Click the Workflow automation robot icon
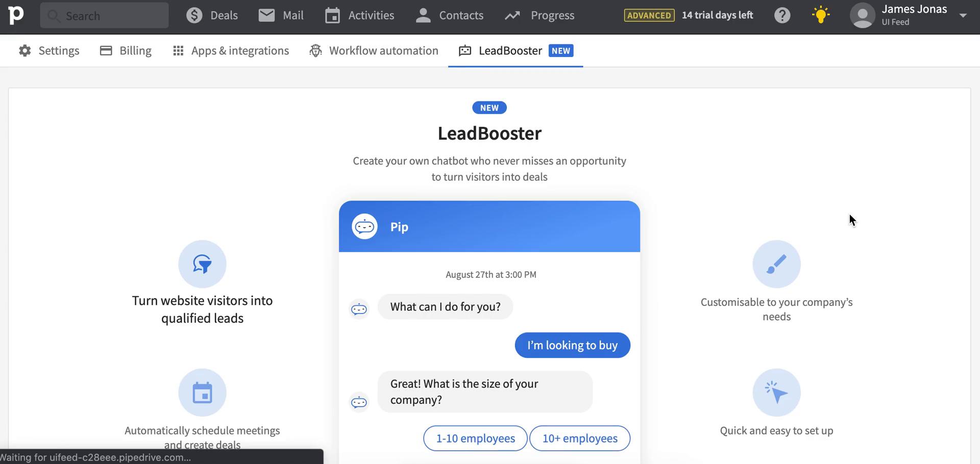Screen dimensions: 980x464 pyautogui.click(x=315, y=50)
